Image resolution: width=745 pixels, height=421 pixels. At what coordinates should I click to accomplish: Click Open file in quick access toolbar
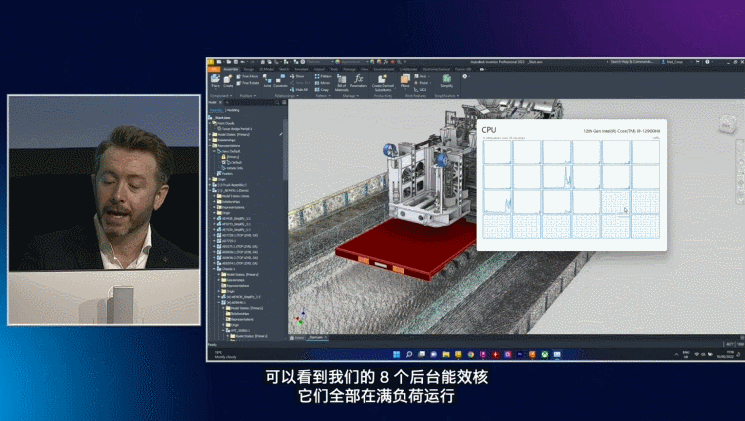pos(229,62)
